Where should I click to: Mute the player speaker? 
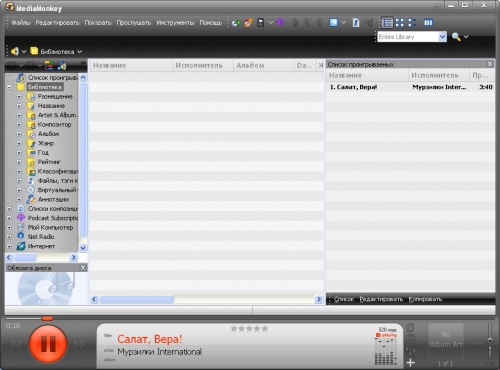click(x=479, y=345)
